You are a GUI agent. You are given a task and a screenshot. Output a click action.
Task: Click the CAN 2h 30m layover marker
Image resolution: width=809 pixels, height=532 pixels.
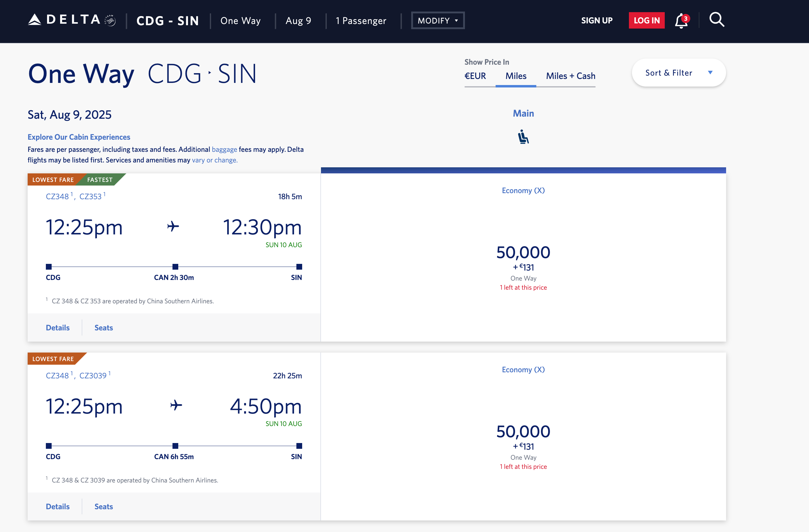(x=175, y=267)
